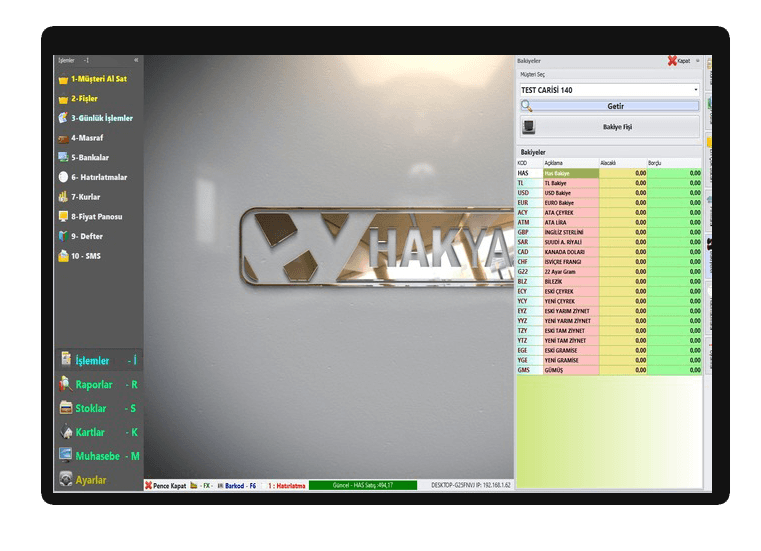Select the KANADA DOLARI row
The image size is (761, 551).
tap(609, 251)
